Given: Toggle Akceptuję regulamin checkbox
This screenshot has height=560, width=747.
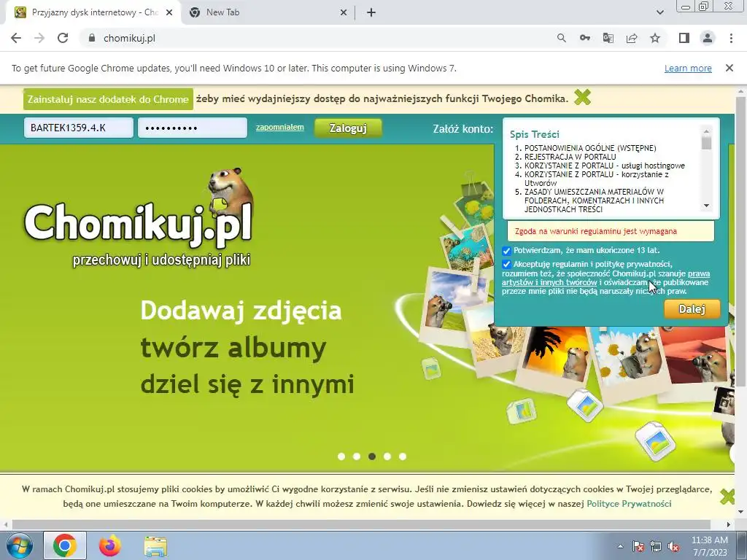Looking at the screenshot, I should pos(506,264).
